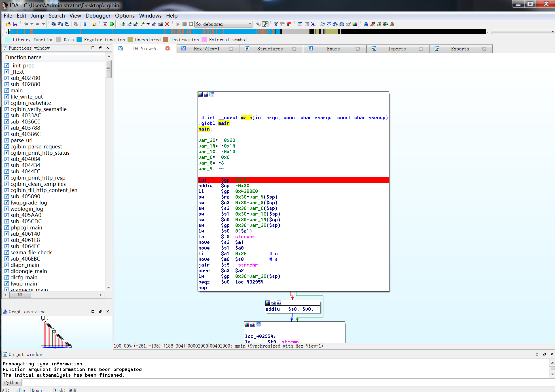The image size is (555, 392).
Task: Open the No debugger dropdown
Action: point(250,24)
